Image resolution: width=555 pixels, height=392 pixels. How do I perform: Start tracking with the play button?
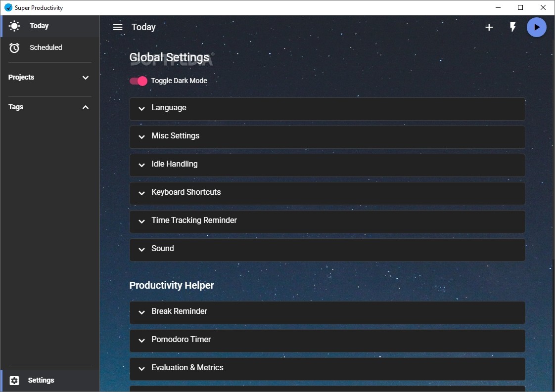point(537,27)
